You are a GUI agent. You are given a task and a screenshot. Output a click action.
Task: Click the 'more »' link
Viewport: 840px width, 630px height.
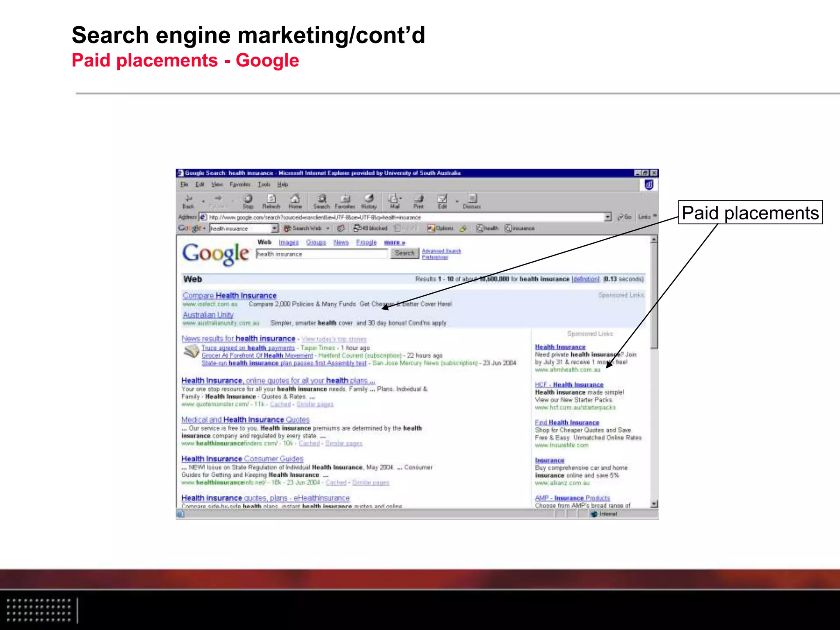click(395, 242)
